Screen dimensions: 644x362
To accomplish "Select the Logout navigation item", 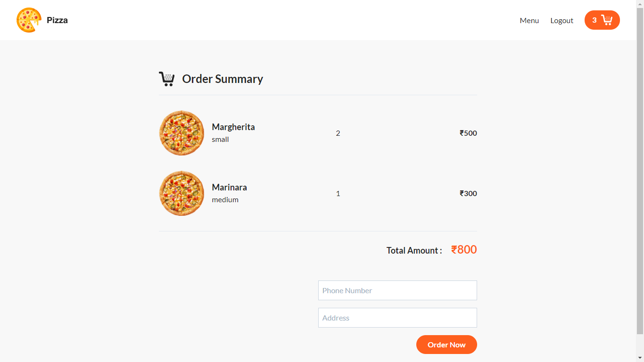I will (561, 20).
